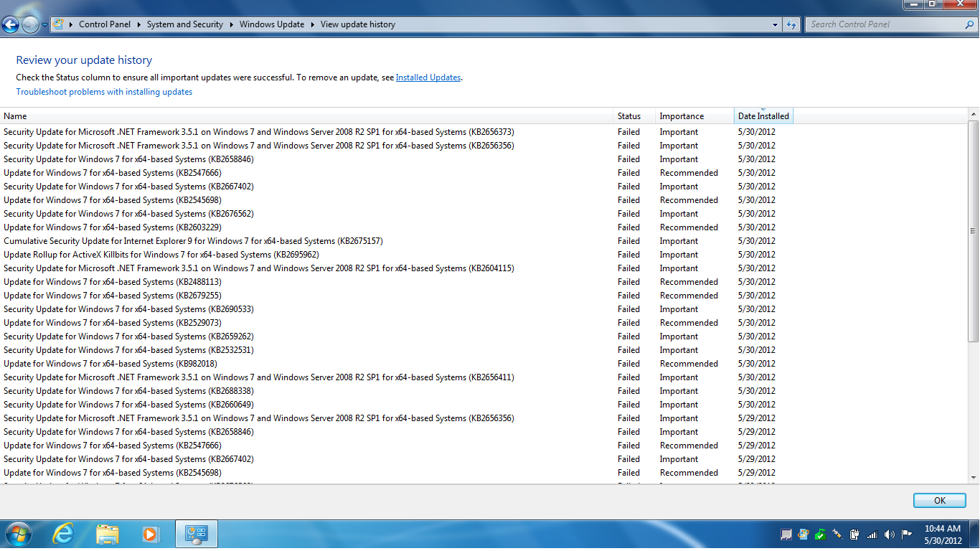
Task: Expand the arrow before Control Panel breadcrumb
Action: pos(72,24)
